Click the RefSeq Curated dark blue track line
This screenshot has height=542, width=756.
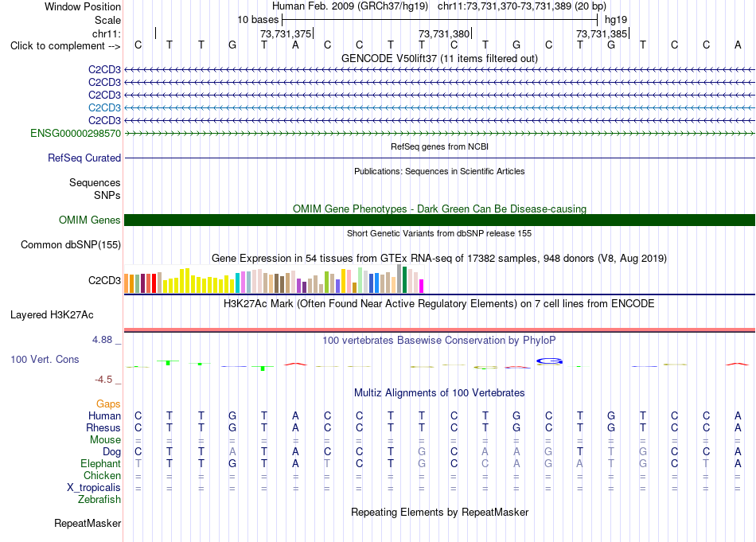coord(439,158)
